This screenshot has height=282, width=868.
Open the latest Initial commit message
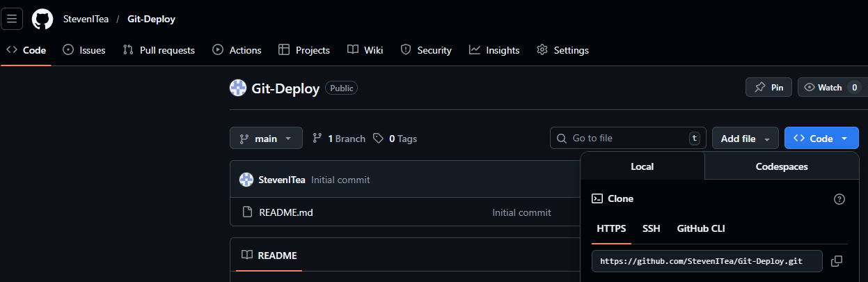[340, 180]
